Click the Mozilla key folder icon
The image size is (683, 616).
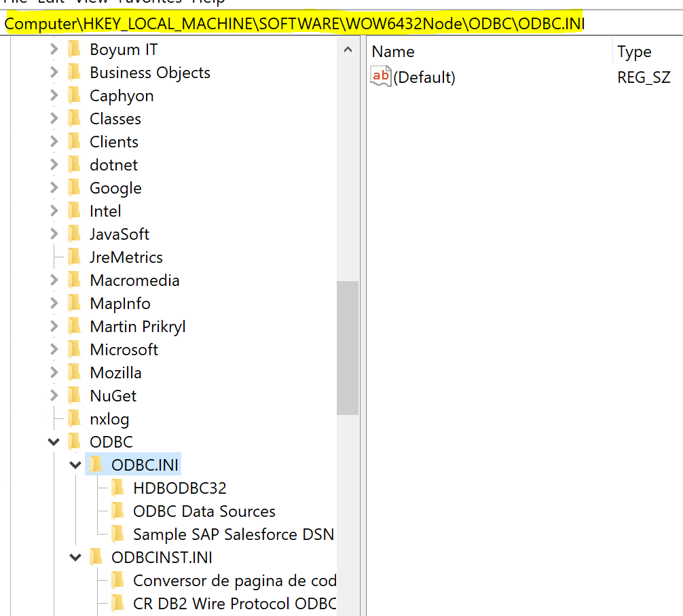click(x=75, y=373)
